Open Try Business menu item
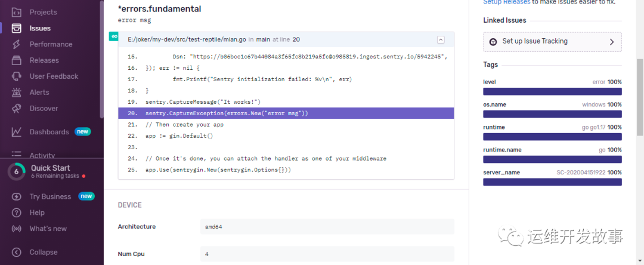The width and height of the screenshot is (644, 265). 50,196
